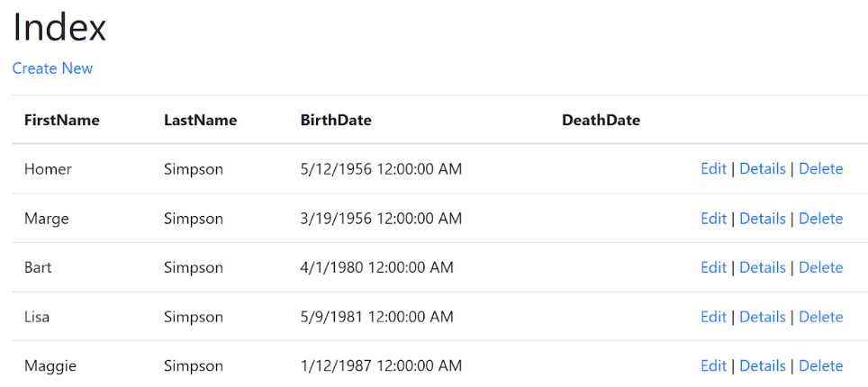This screenshot has height=387, width=868.
Task: Edit Maggie Simpson's record
Action: 713,365
